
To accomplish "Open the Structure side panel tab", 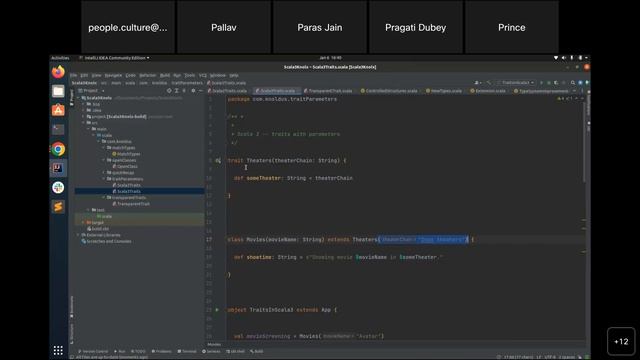I will click(x=72, y=334).
